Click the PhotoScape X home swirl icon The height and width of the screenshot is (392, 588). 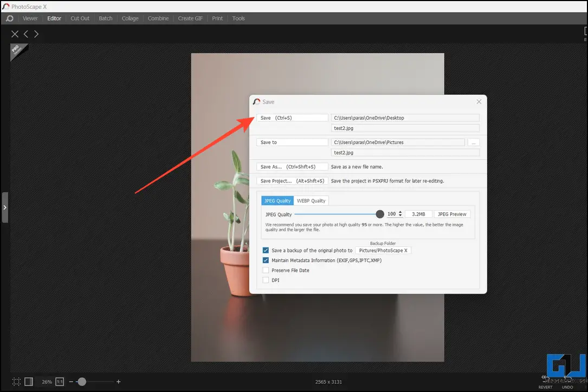tap(10, 18)
